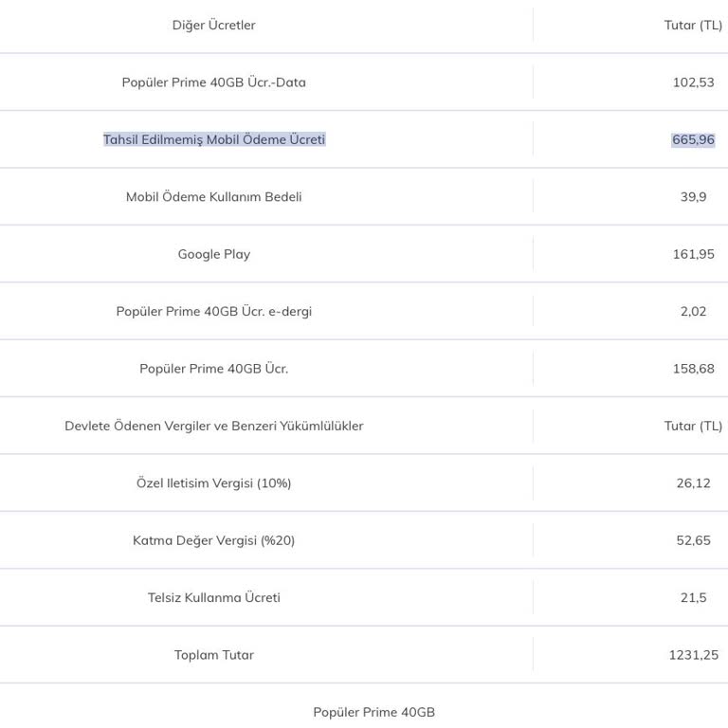This screenshot has height=728, width=728.
Task: Select the highlighted 665,96 amount
Action: (693, 139)
